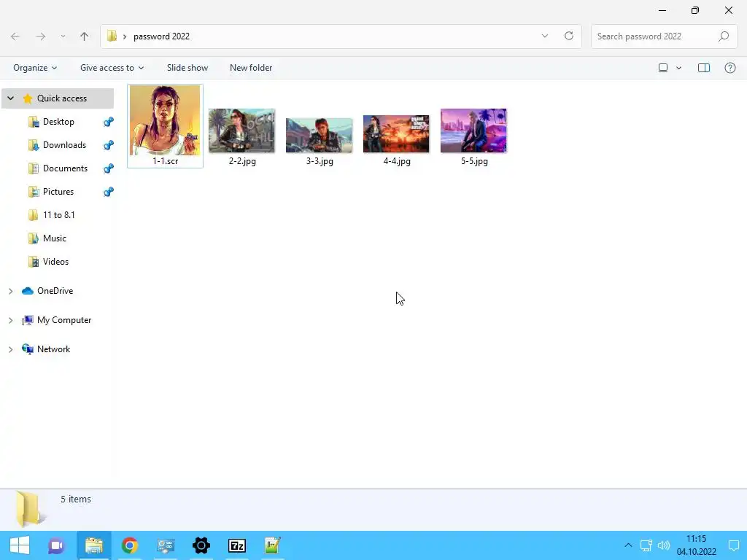Expand the My Computer node
747x560 pixels.
[x=10, y=321]
